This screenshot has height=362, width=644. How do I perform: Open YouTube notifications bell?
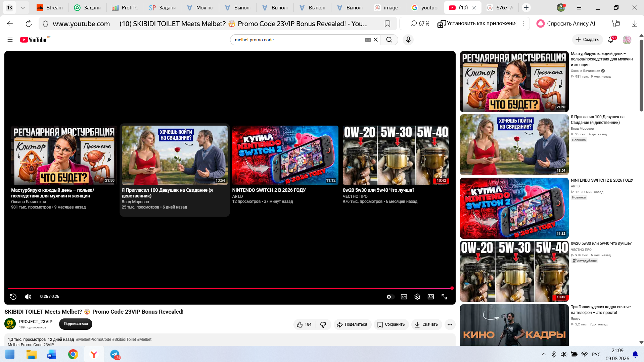coord(611,40)
